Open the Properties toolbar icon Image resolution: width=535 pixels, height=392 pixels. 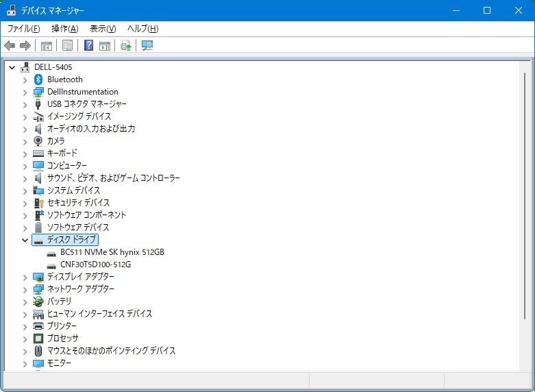(68, 45)
